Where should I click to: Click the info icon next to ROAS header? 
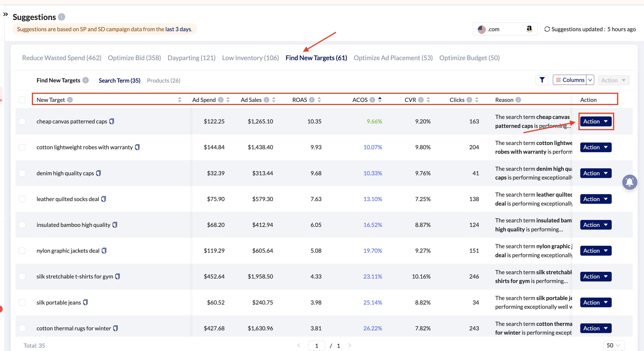[x=311, y=100]
